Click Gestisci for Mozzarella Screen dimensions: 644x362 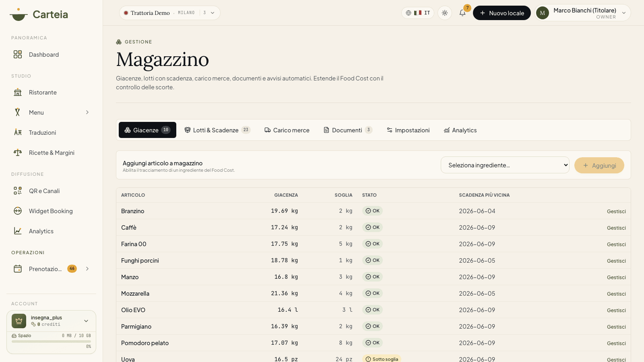click(616, 294)
